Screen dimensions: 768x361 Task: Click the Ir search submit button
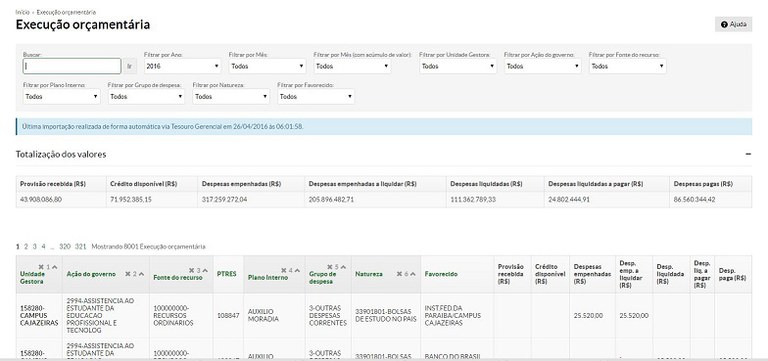pos(130,66)
